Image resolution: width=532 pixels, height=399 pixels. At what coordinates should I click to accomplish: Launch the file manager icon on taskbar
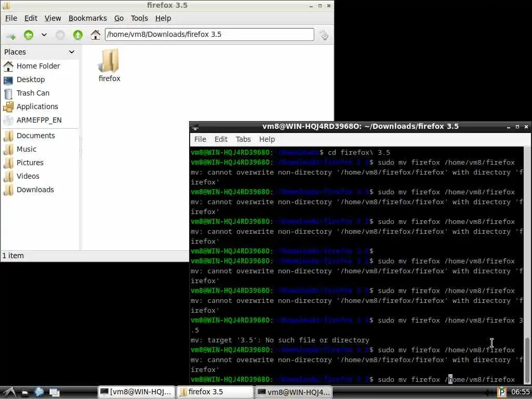(x=25, y=393)
